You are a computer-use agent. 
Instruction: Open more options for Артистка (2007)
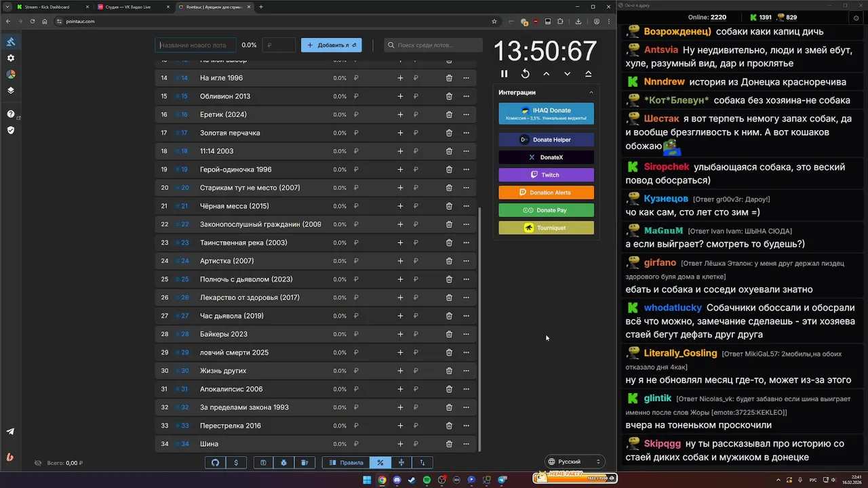(x=466, y=261)
